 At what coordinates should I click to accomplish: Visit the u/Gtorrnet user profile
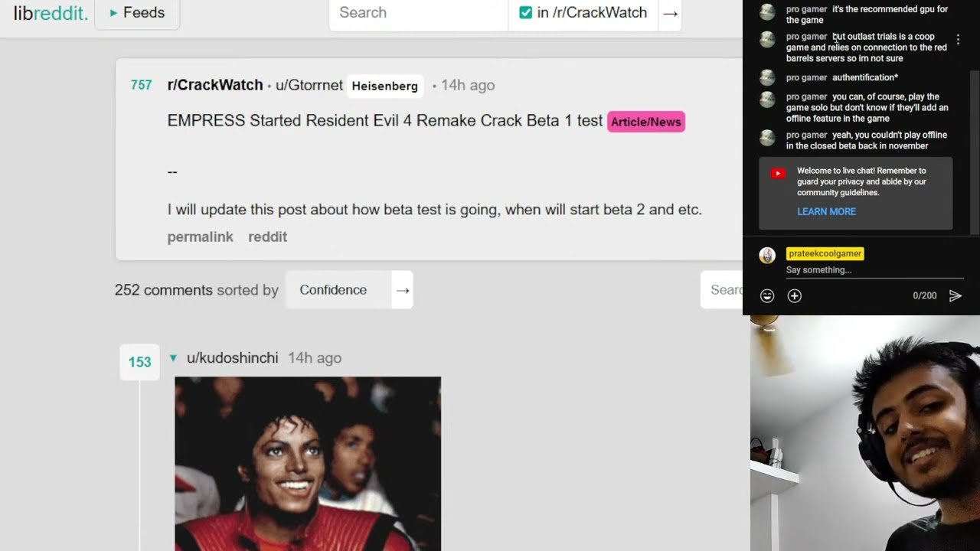tap(309, 85)
